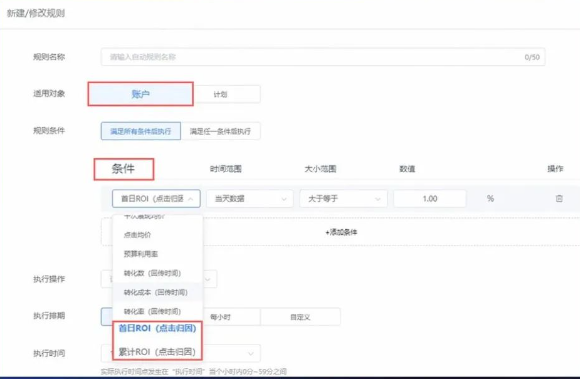
Task: Click the 1.00 value field
Action: point(430,199)
